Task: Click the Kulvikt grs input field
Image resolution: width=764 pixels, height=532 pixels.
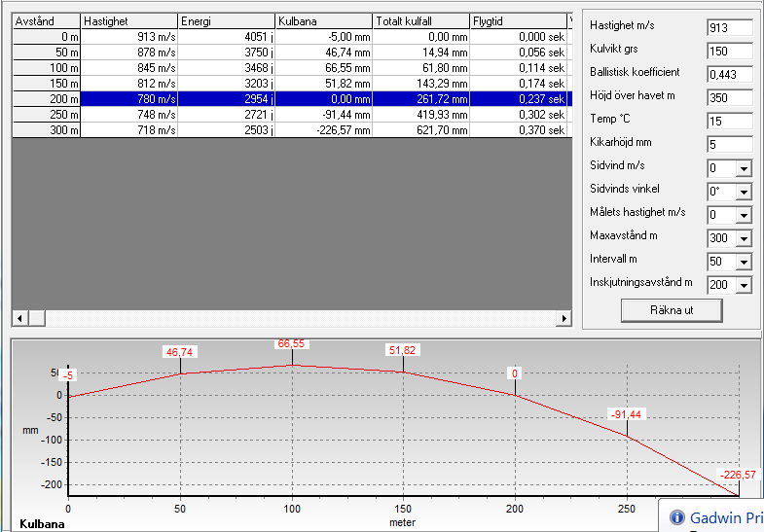Action: [x=729, y=52]
